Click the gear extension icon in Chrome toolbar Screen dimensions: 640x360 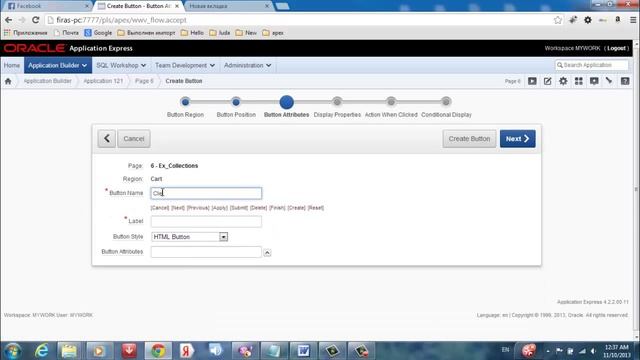pyautogui.click(x=588, y=20)
